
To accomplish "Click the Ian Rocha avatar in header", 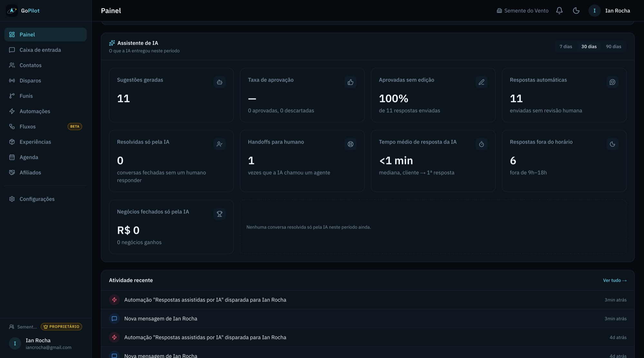I will point(594,11).
